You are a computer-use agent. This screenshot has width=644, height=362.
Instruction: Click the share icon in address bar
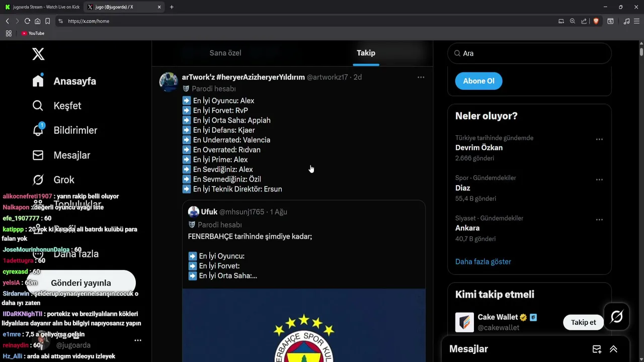click(x=584, y=21)
